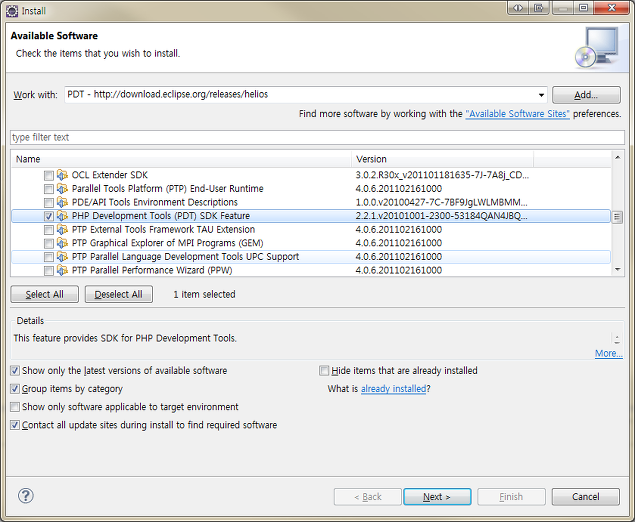
Task: Click Select All button
Action: coord(45,294)
